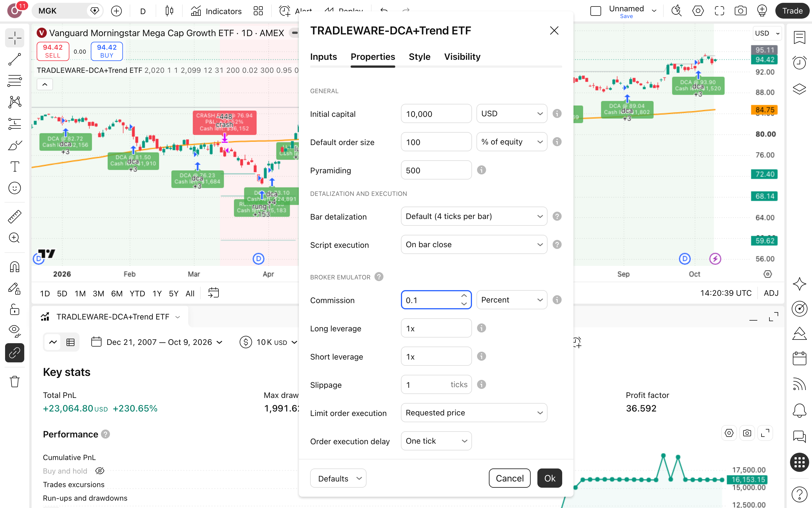Screen dimensions: 812x508
Task: Switch to the Style tab
Action: click(x=420, y=57)
